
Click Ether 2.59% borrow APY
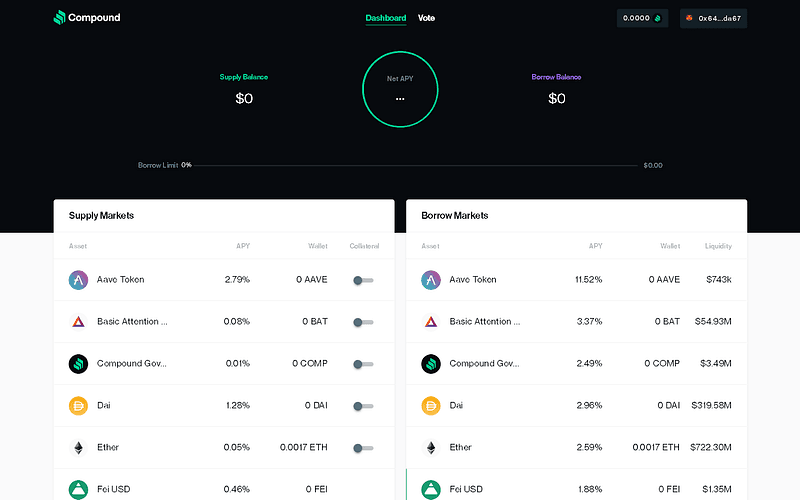[x=589, y=447]
